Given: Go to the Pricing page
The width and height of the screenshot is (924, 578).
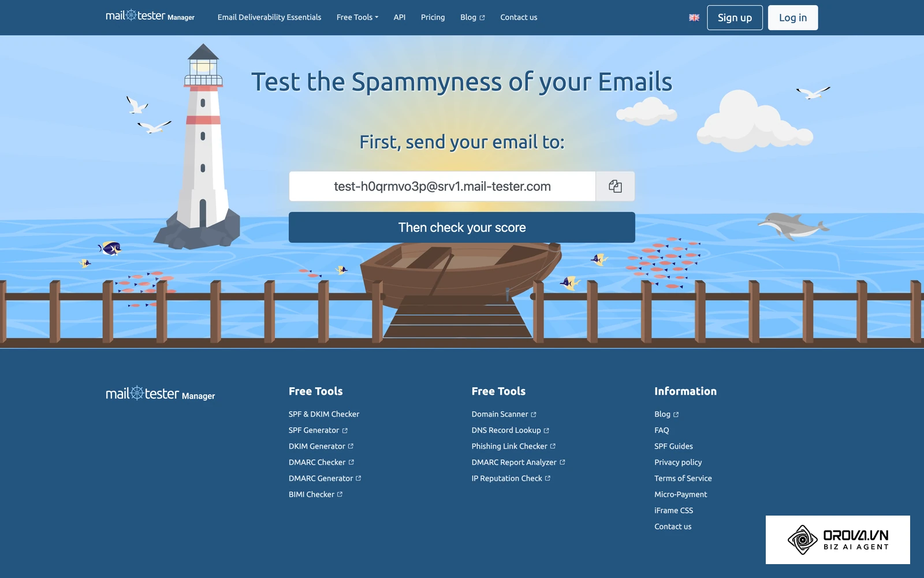Looking at the screenshot, I should (433, 17).
